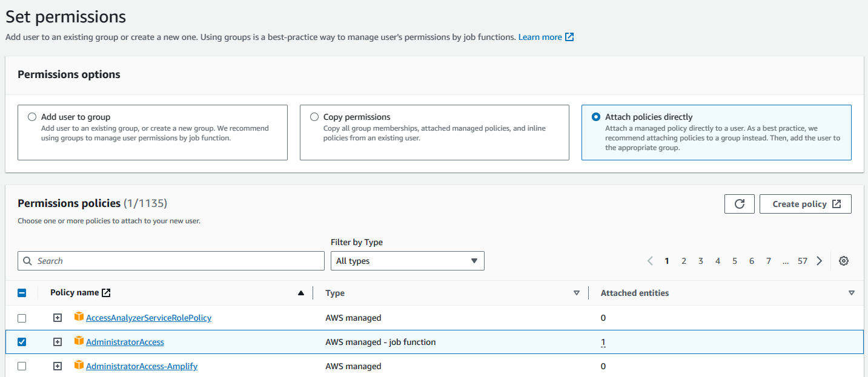Expand the AdministratorAccess-Amplify row details
The image size is (868, 377).
coord(58,366)
